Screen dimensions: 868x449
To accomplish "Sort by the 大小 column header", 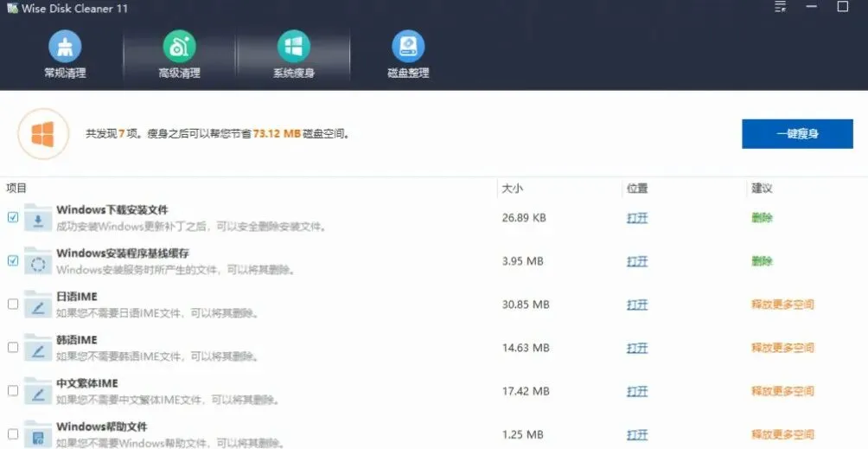I will 512,189.
